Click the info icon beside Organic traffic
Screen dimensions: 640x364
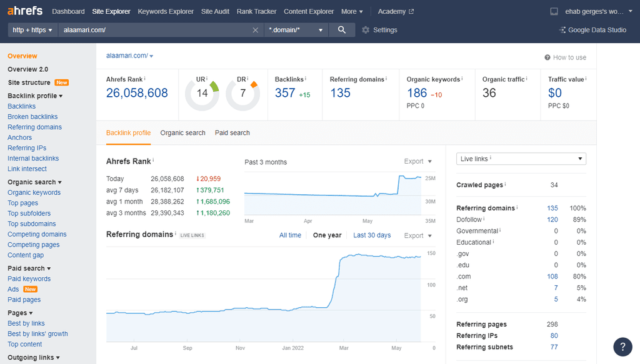click(526, 78)
